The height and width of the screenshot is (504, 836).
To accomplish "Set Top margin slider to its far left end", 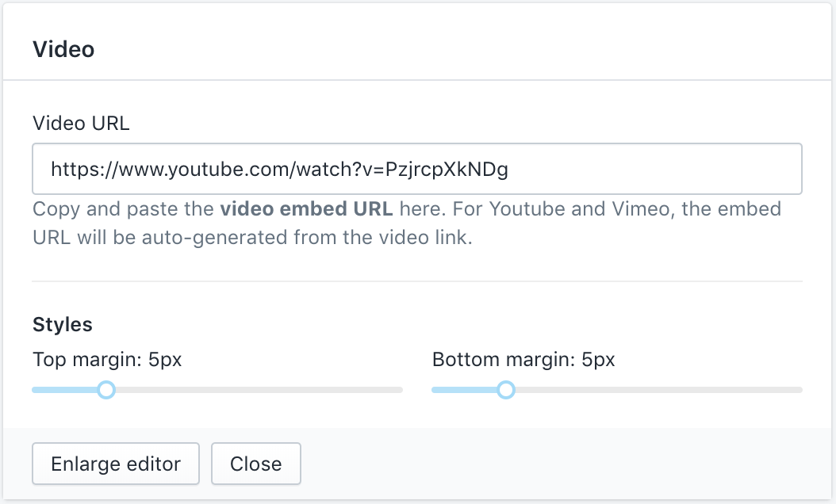I will 33,390.
